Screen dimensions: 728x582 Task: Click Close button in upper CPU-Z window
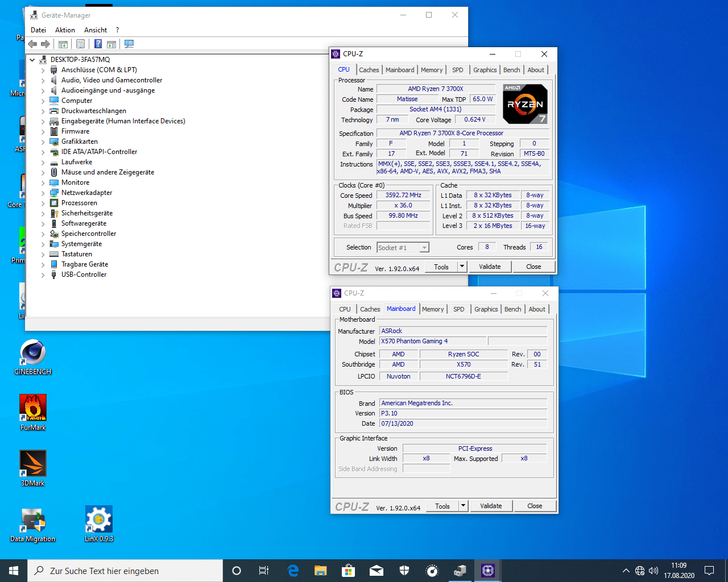click(x=533, y=267)
